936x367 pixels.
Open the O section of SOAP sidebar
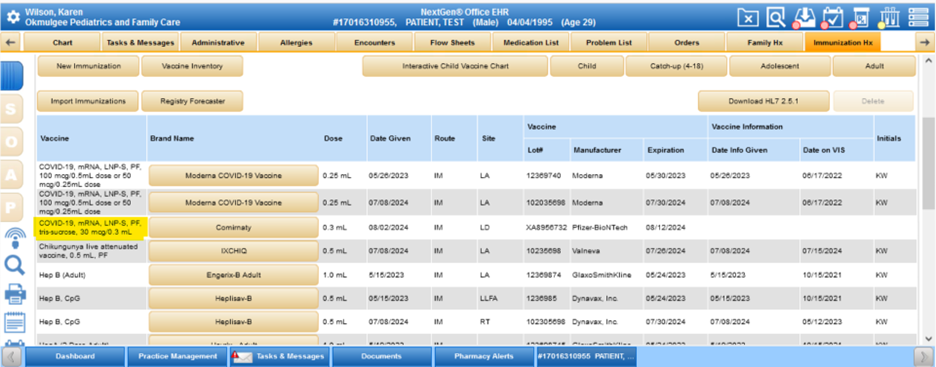[x=12, y=141]
